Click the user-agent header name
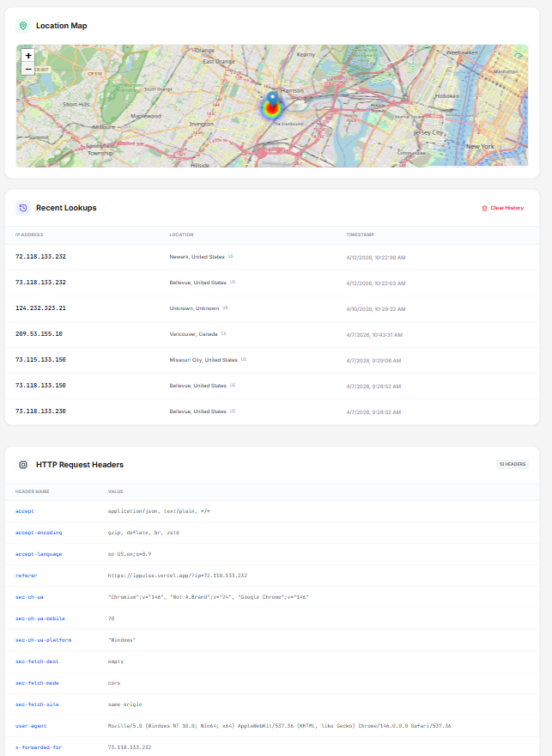The image size is (552, 756). [31, 726]
